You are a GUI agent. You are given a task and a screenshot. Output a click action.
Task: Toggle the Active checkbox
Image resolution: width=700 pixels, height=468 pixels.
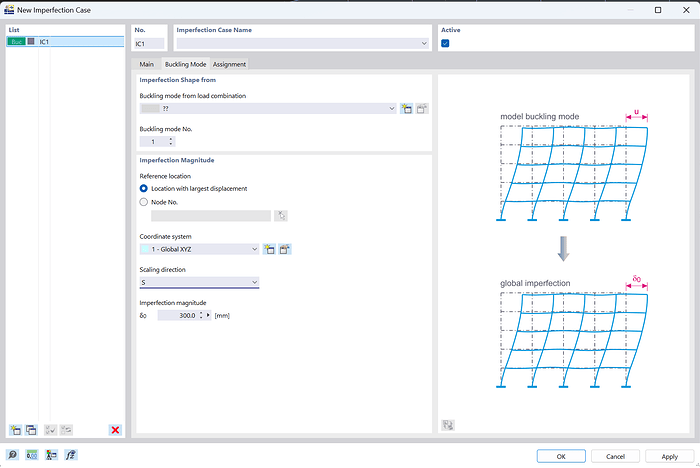coord(445,43)
